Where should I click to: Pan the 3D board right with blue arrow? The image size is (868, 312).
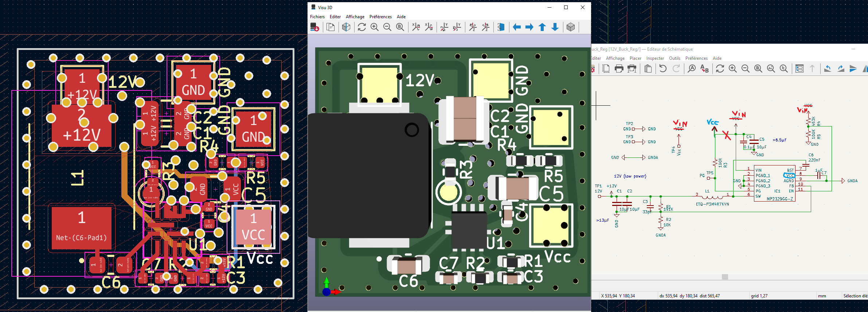pos(529,27)
